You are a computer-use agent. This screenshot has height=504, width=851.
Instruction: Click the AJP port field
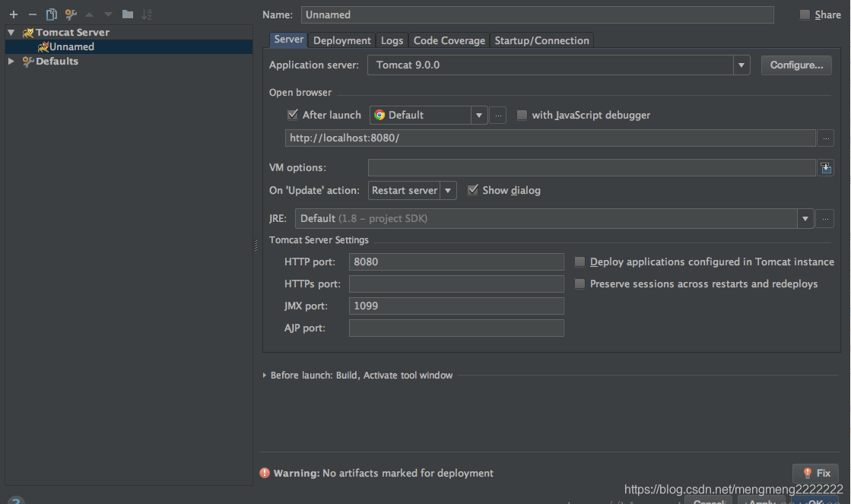point(456,328)
